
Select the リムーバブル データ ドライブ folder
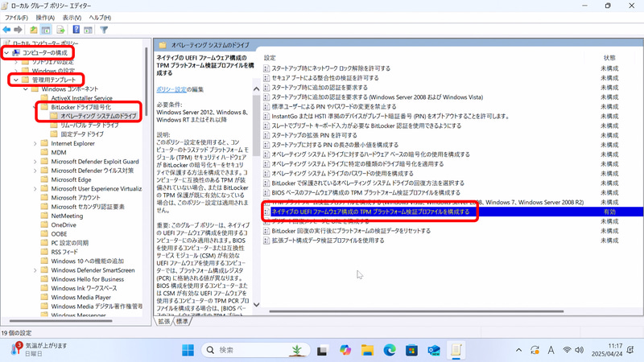(x=89, y=125)
